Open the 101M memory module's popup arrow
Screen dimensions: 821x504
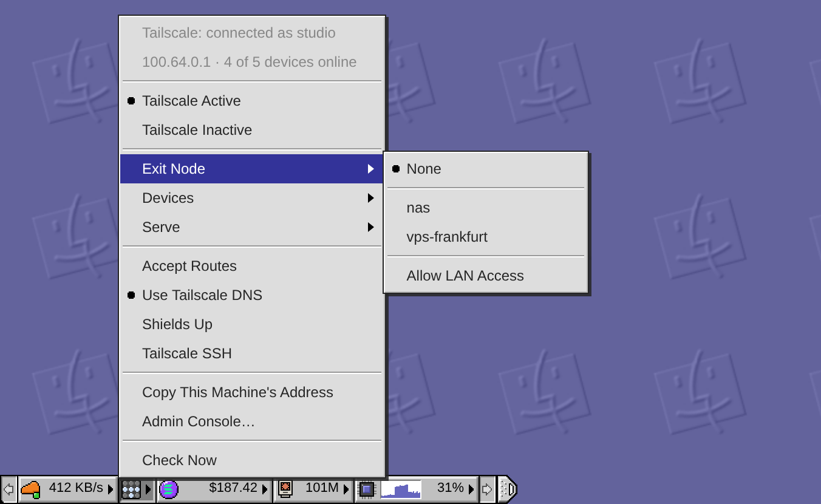(346, 489)
